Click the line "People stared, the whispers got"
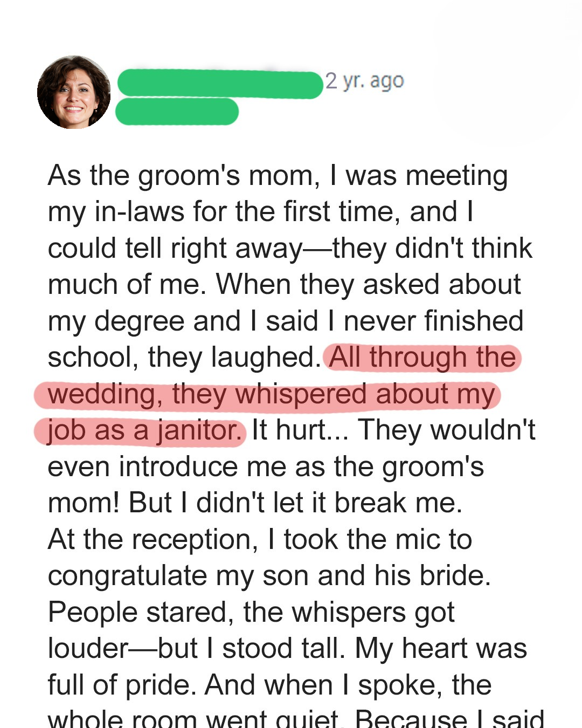 pos(251,613)
